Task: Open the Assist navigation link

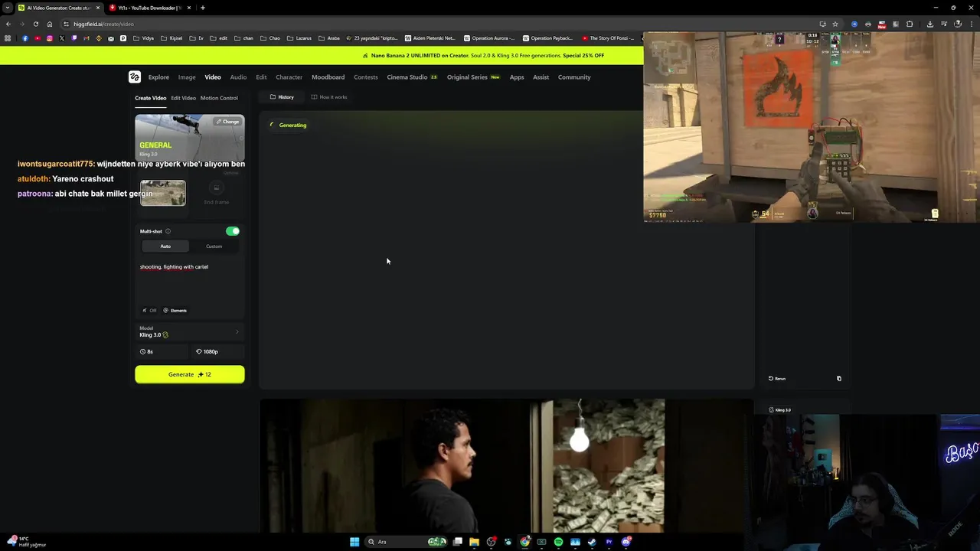Action: (541, 77)
